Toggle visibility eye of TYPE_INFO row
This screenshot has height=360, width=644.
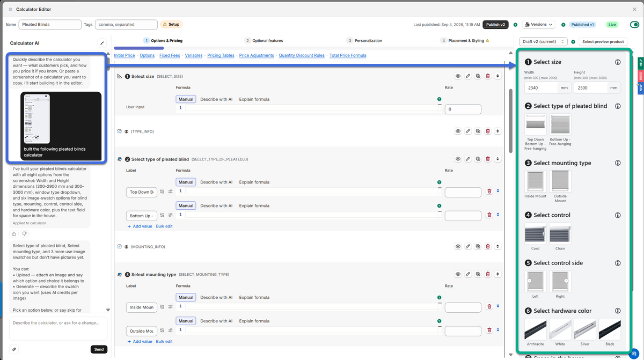[x=458, y=131]
